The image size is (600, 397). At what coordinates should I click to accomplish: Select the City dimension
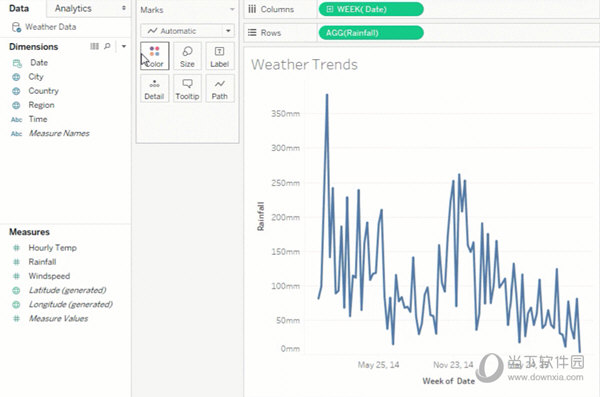(x=36, y=77)
